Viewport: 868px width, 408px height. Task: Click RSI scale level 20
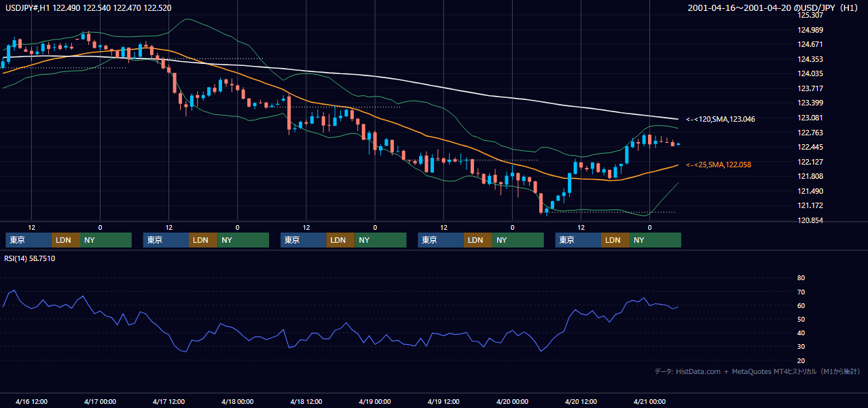click(801, 360)
